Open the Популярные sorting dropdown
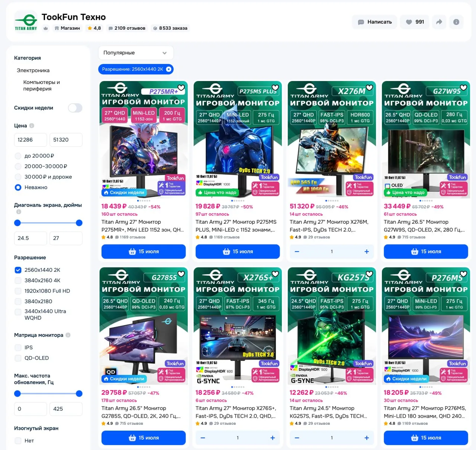The width and height of the screenshot is (476, 450). [x=136, y=53]
